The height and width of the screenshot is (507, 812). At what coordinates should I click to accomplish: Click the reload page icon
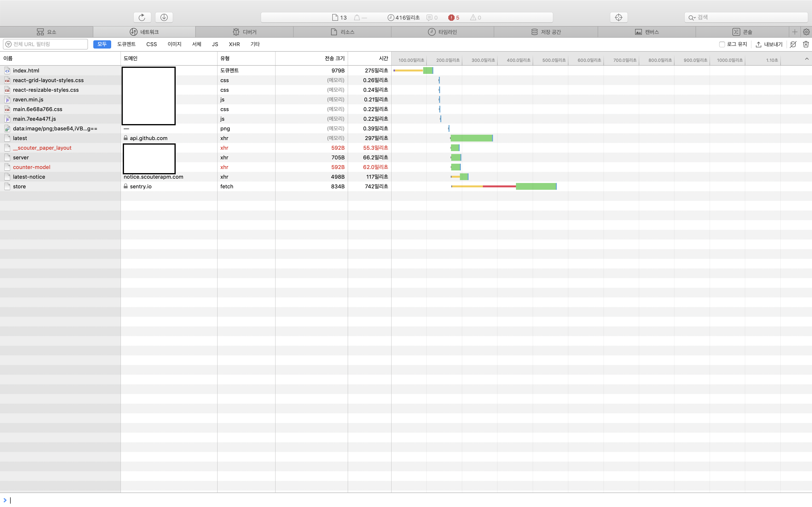pos(142,17)
